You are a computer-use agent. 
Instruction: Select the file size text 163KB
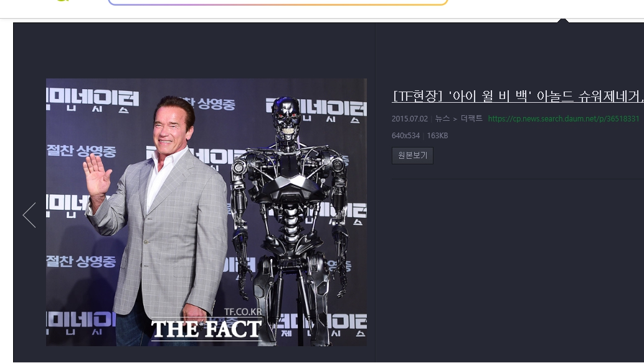[x=437, y=136]
